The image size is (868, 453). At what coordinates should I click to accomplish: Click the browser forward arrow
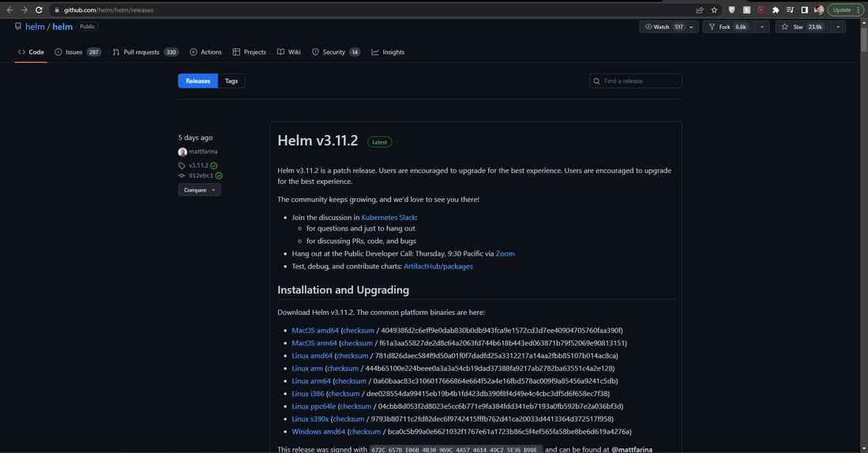coord(24,10)
